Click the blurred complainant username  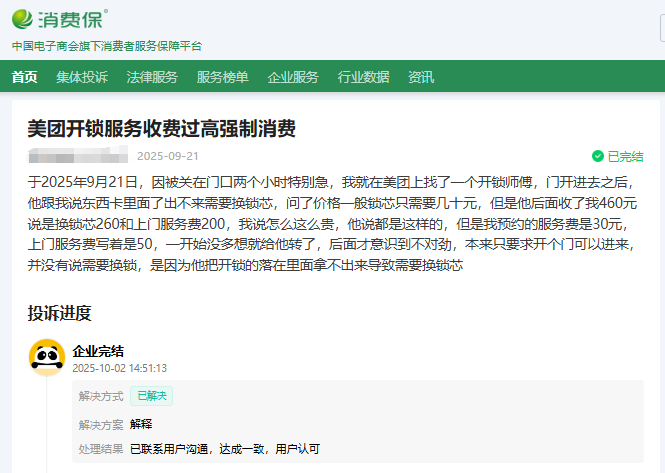(x=76, y=156)
